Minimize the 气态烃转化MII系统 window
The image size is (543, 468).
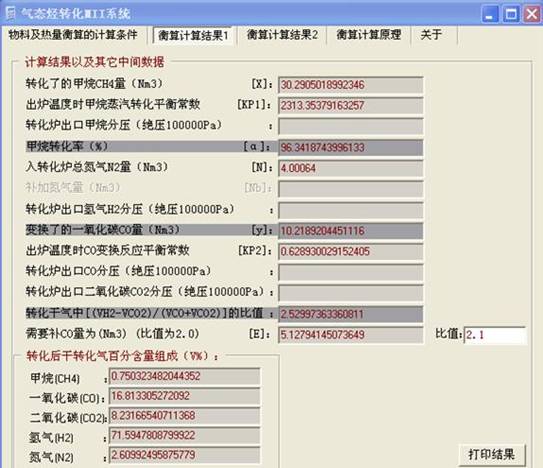click(x=490, y=14)
